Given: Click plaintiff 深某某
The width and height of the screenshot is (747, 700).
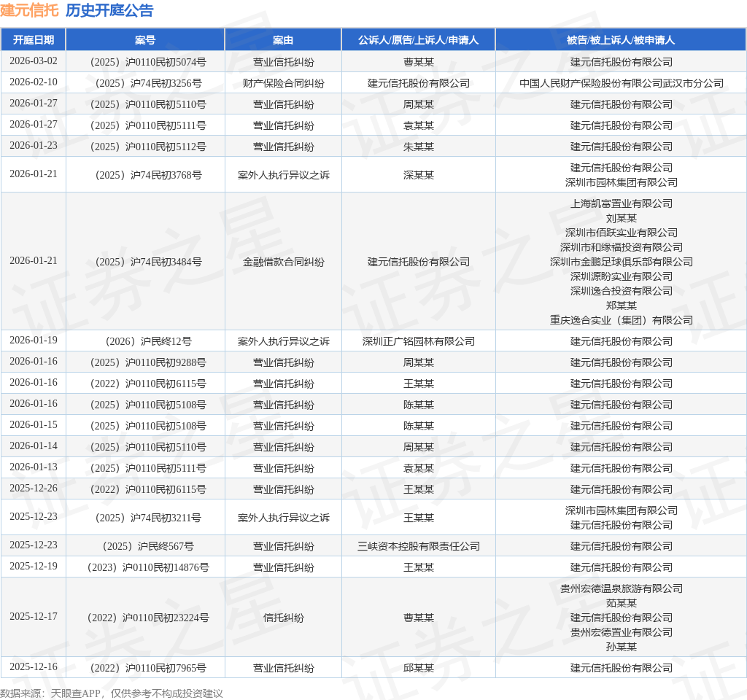Looking at the screenshot, I should pos(419,175).
